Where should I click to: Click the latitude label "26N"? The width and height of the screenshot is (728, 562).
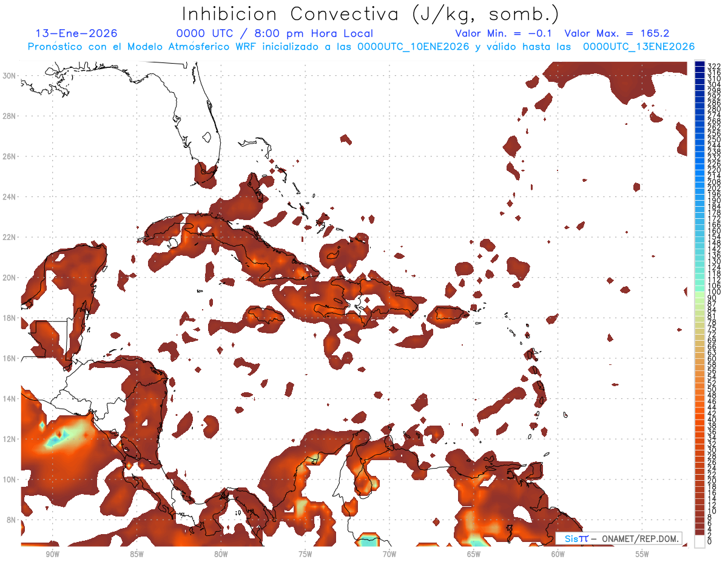[x=10, y=156]
